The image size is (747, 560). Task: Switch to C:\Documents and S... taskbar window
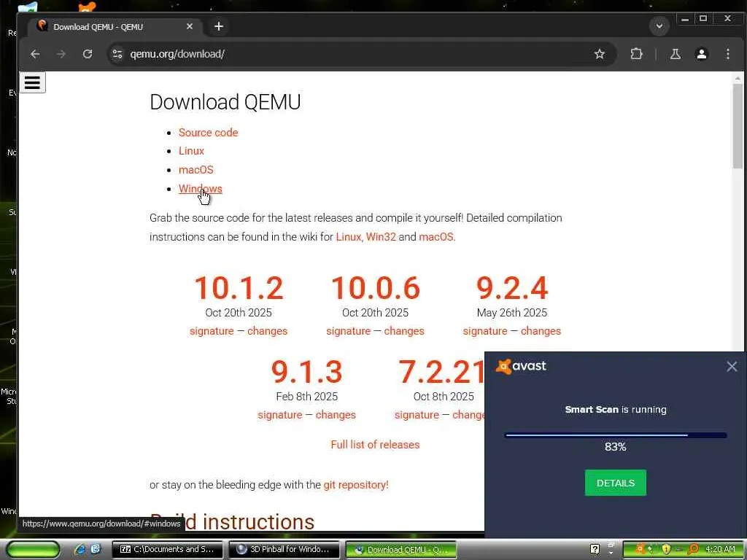click(x=167, y=549)
